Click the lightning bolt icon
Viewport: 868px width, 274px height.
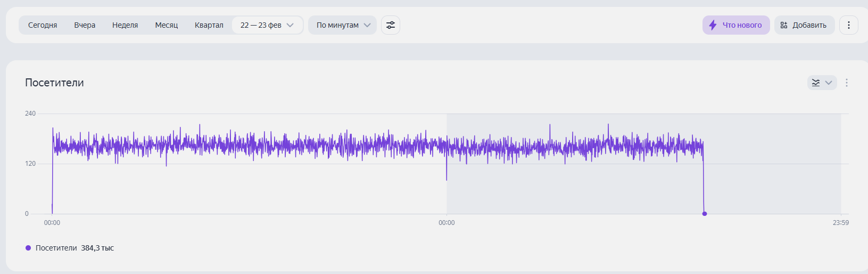click(713, 25)
